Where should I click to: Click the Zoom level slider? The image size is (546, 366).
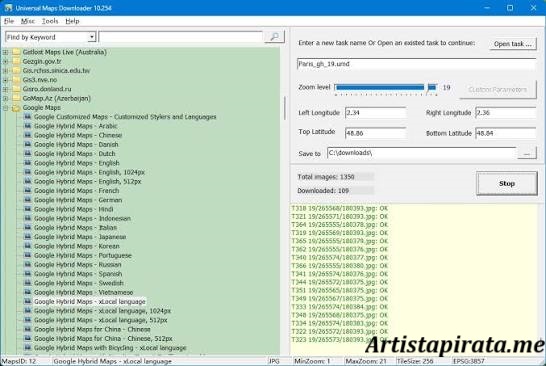(386, 88)
